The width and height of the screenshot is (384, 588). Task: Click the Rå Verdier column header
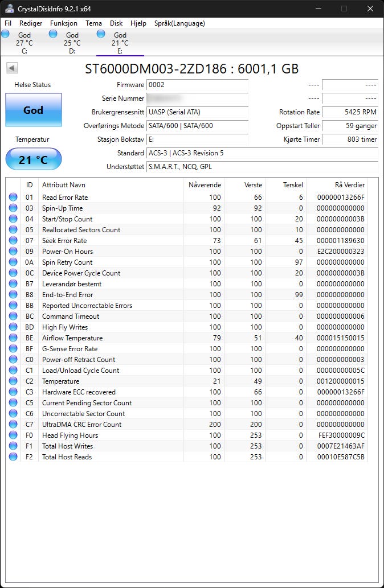click(x=337, y=185)
